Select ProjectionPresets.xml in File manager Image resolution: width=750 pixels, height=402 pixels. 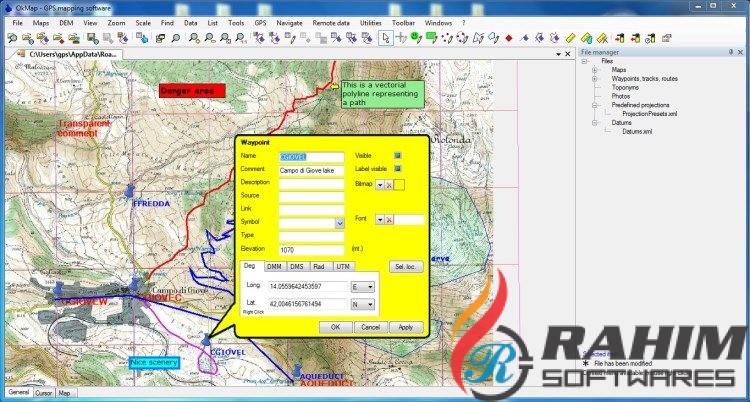click(x=650, y=114)
